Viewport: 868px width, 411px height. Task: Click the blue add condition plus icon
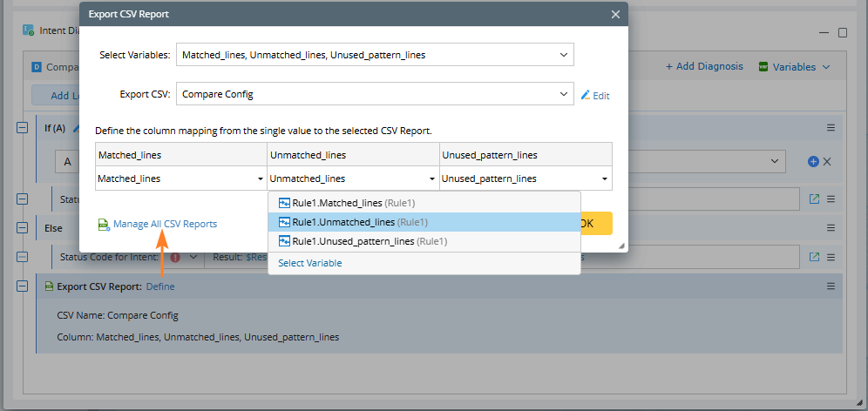tap(813, 161)
